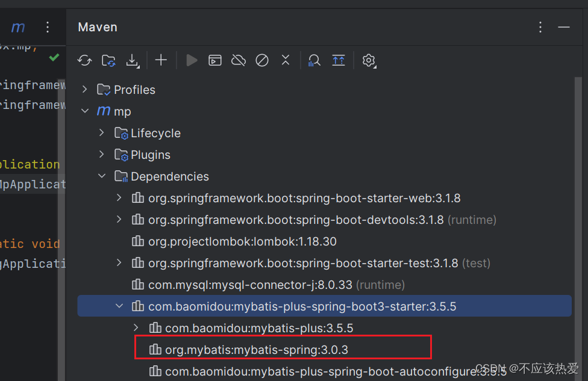The width and height of the screenshot is (588, 381).
Task: Enable the mp profile checkbox area under Profiles
Action: [102, 89]
